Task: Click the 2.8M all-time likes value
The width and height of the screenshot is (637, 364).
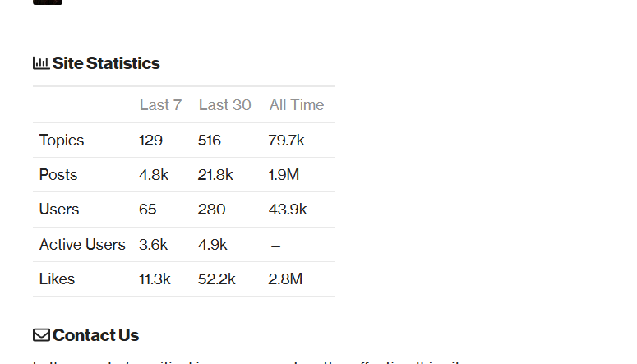Action: [x=285, y=279]
